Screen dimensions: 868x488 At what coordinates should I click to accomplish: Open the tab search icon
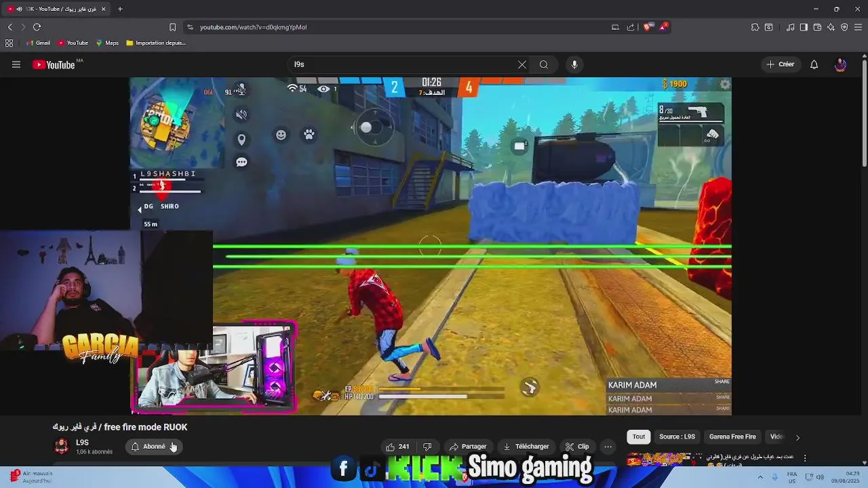click(x=768, y=27)
